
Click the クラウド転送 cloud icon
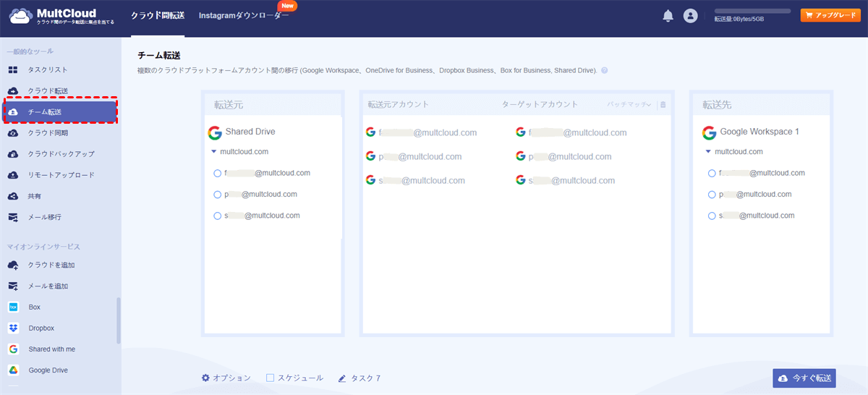point(13,91)
